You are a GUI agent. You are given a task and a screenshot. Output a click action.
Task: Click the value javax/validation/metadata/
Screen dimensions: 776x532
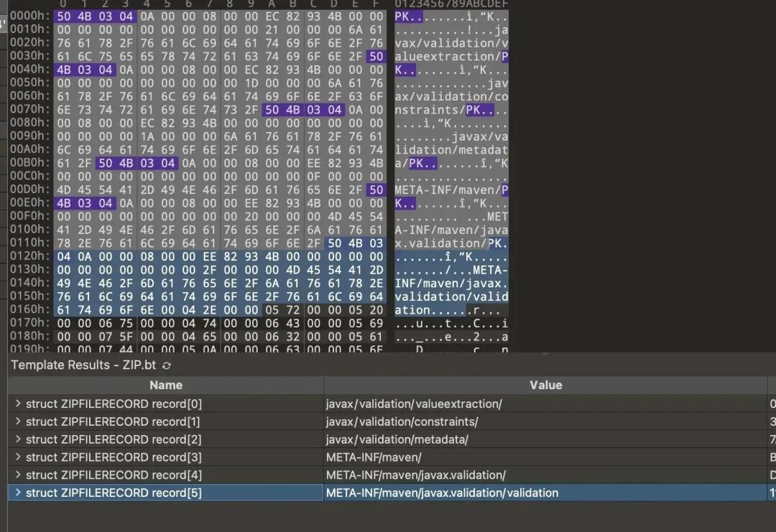pyautogui.click(x=397, y=439)
